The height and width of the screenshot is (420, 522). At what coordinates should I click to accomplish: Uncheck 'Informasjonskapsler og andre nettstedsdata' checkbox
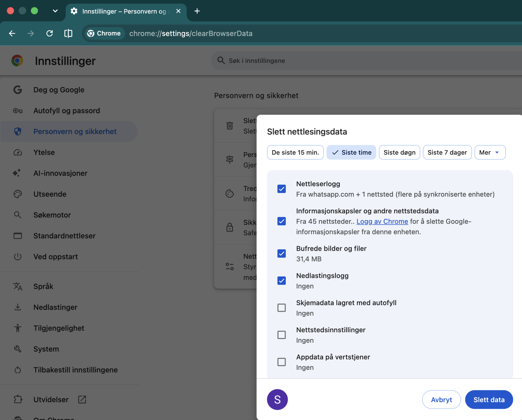[x=281, y=221]
